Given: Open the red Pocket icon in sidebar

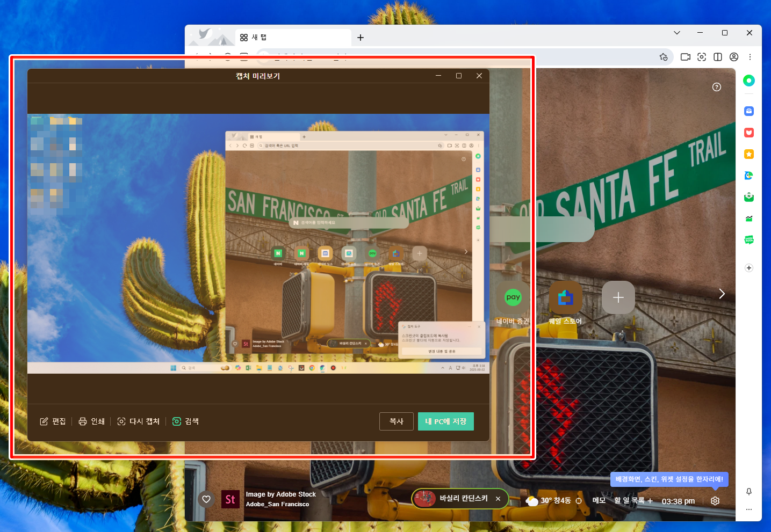Looking at the screenshot, I should coord(749,133).
